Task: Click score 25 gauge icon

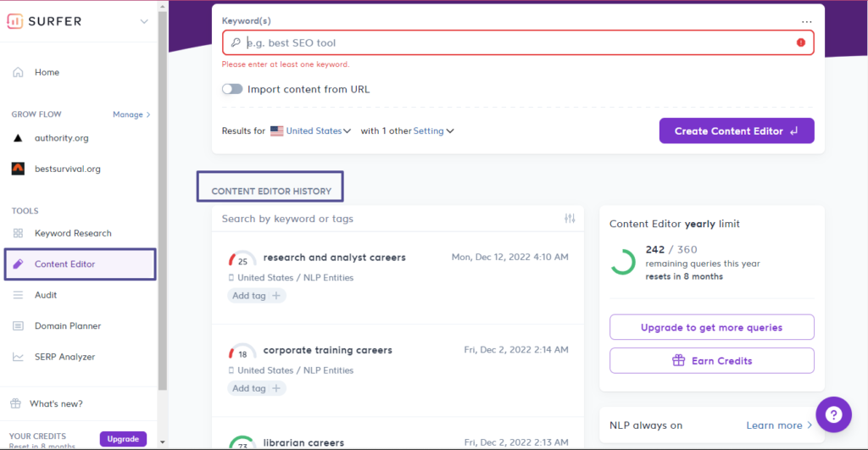Action: tap(242, 258)
